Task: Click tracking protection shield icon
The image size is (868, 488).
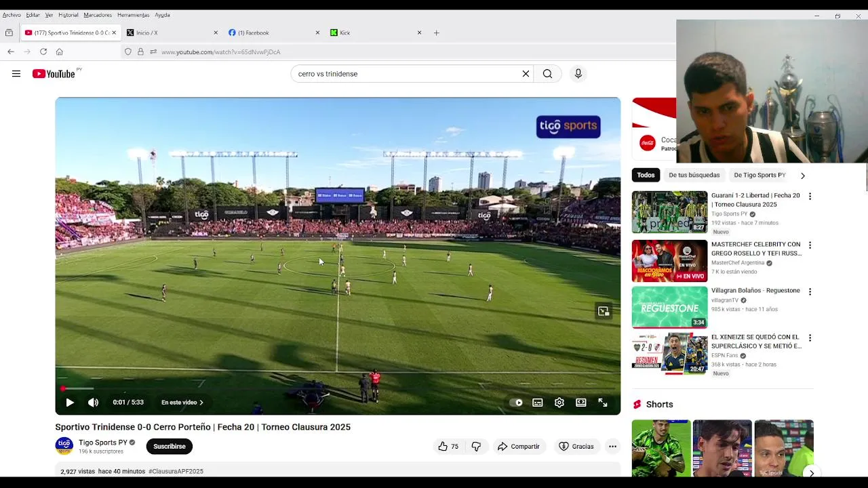Action: (127, 52)
